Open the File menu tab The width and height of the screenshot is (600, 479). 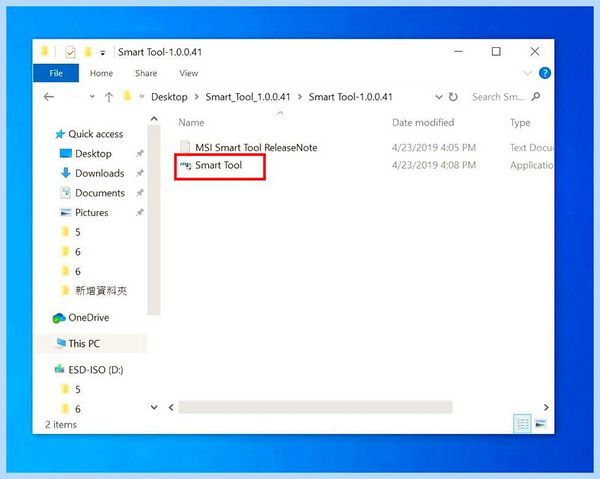pyautogui.click(x=56, y=73)
